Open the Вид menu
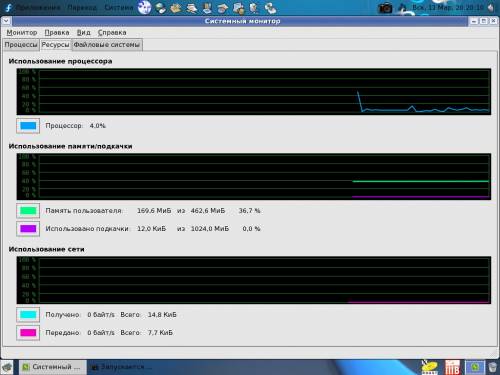Screen dimensions: 500x375 (84, 33)
